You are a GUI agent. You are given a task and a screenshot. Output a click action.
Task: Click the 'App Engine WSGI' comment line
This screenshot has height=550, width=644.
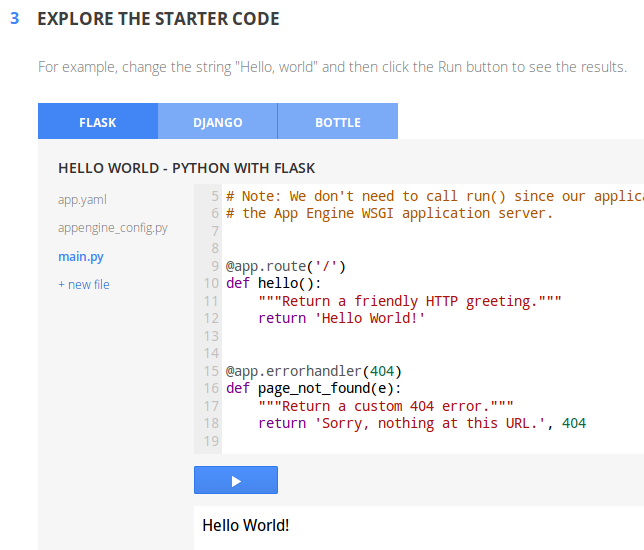[389, 214]
